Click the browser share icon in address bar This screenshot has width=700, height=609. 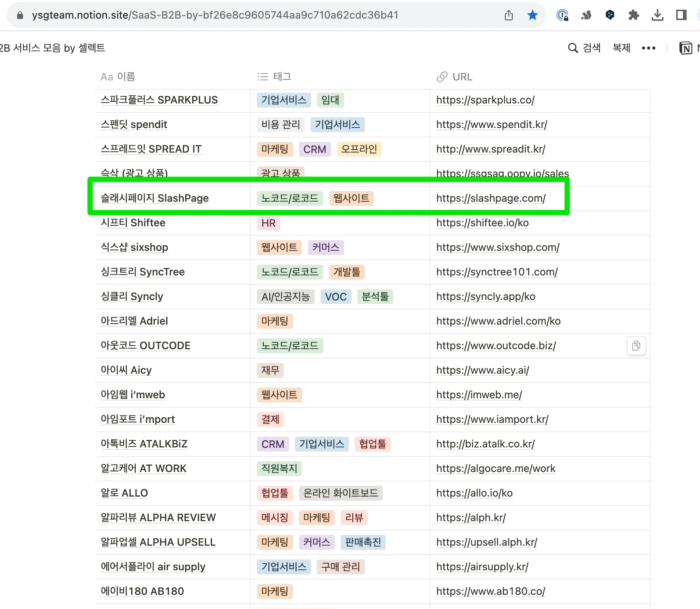(x=509, y=15)
